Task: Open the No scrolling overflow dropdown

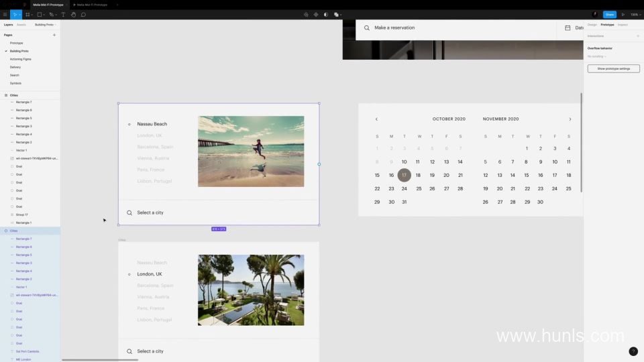Action: (597, 56)
